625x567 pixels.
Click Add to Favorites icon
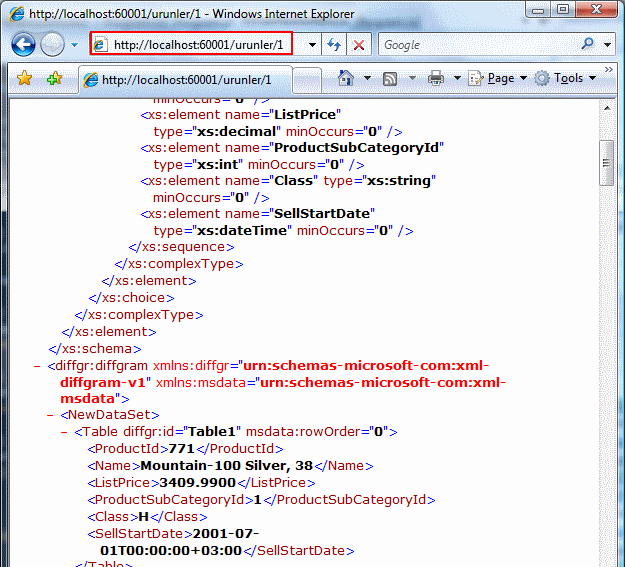(53, 78)
